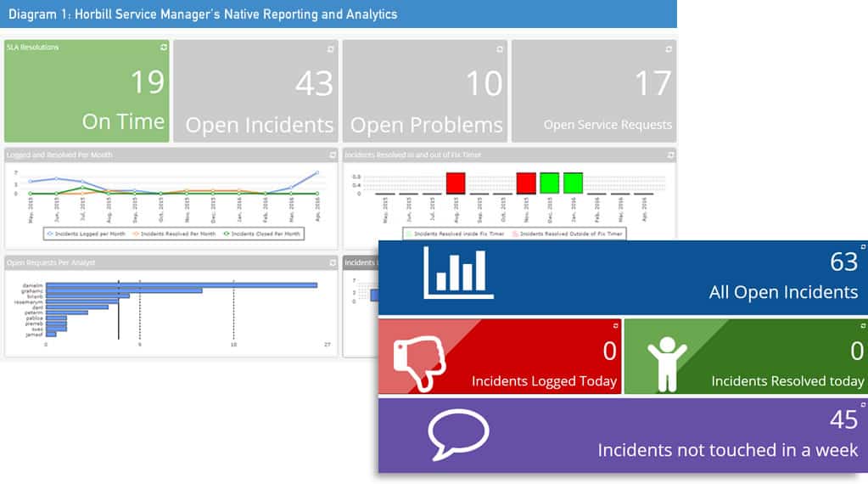Refresh the Open Incidents tile

pos(332,48)
